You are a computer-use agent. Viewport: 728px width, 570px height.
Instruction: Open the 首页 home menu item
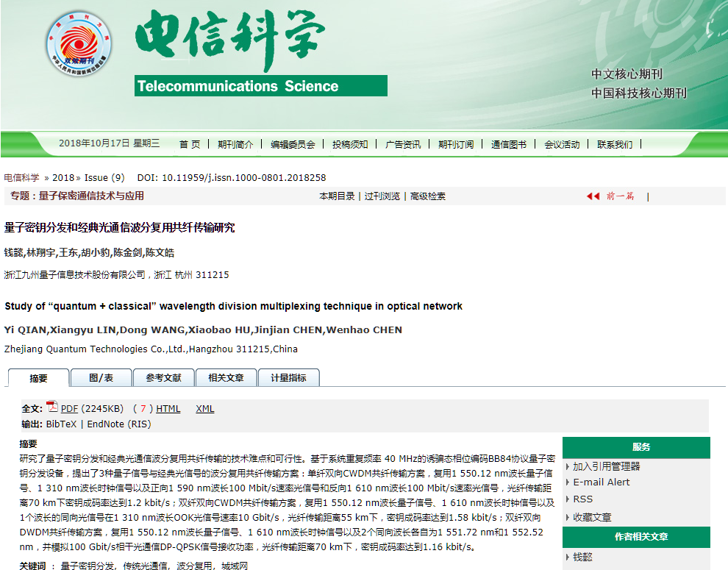(190, 144)
